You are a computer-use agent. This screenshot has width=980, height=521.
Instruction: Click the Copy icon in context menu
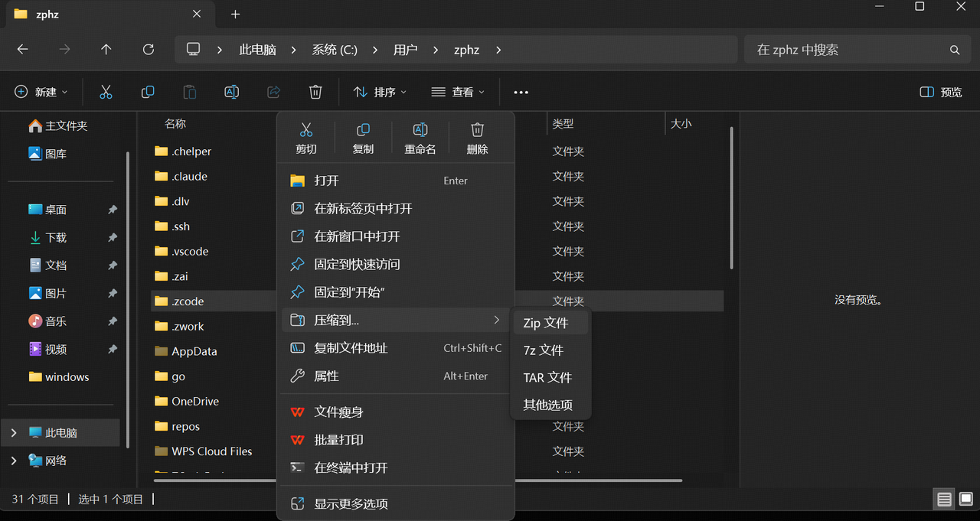[x=363, y=138]
